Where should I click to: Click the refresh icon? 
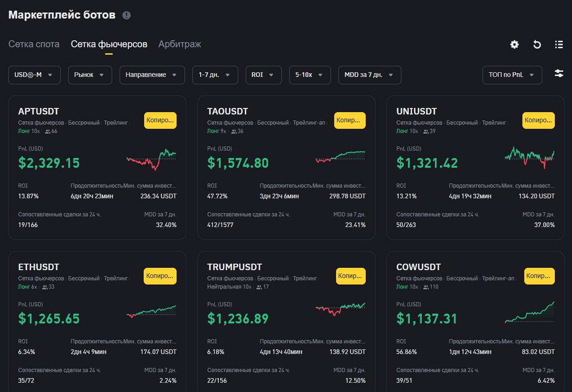tap(537, 44)
